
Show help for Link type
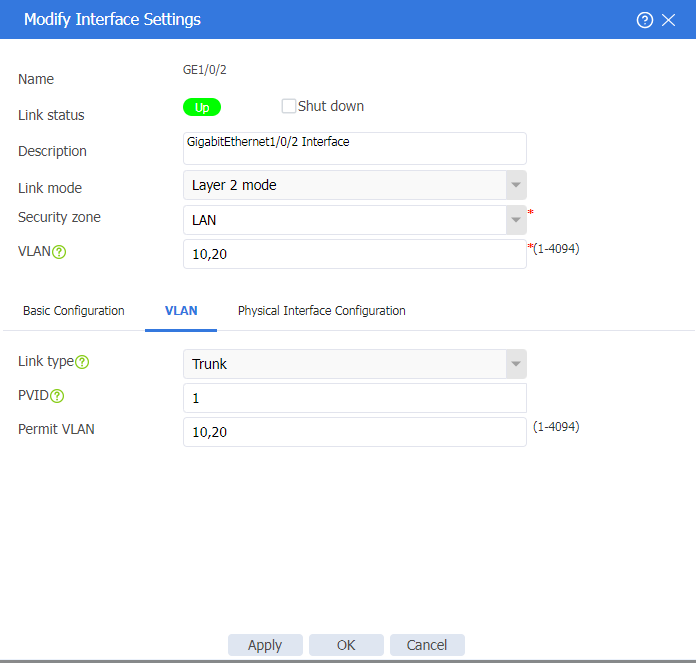tap(82, 362)
